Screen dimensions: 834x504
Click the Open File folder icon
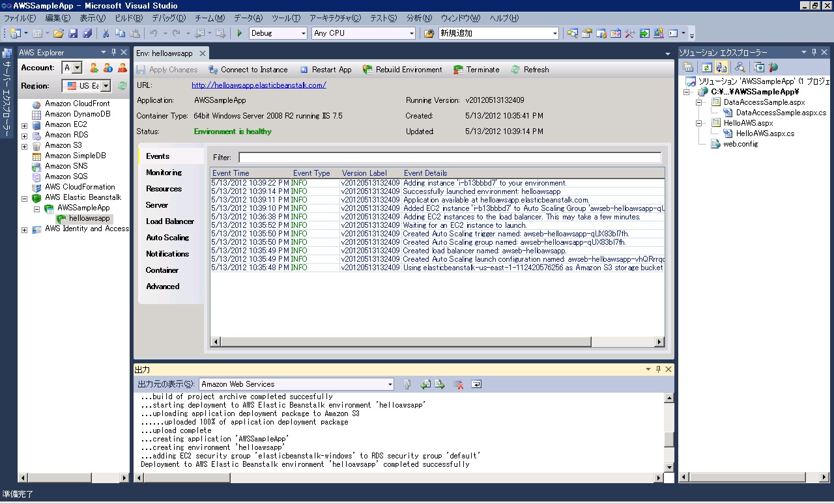pyautogui.click(x=59, y=33)
